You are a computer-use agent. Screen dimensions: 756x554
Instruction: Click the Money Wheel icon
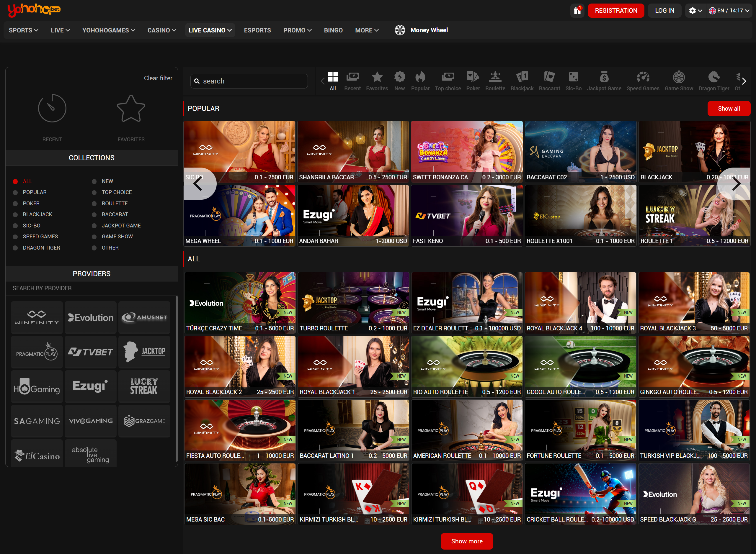(400, 30)
